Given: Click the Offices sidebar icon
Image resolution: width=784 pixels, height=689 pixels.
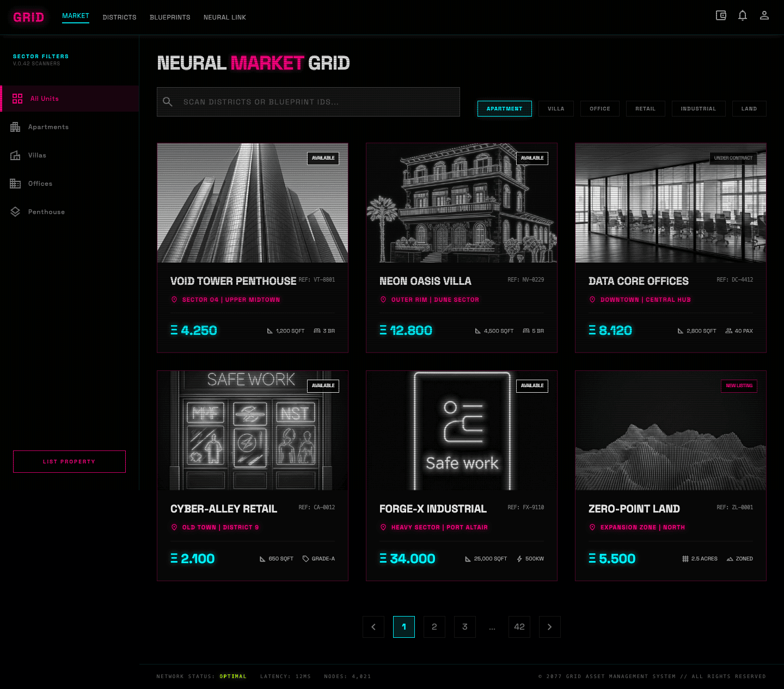Looking at the screenshot, I should (15, 184).
